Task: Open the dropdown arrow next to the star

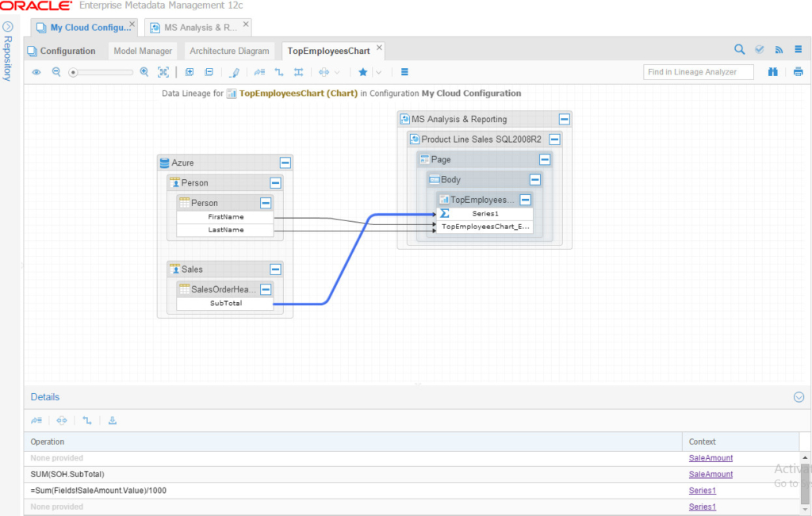Action: click(378, 72)
